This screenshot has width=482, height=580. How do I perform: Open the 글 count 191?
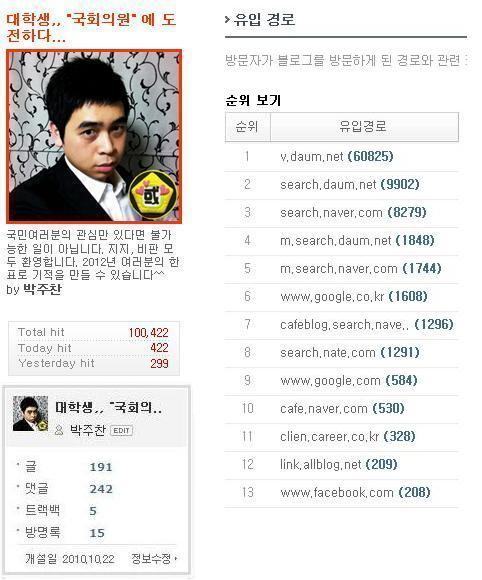pyautogui.click(x=101, y=467)
